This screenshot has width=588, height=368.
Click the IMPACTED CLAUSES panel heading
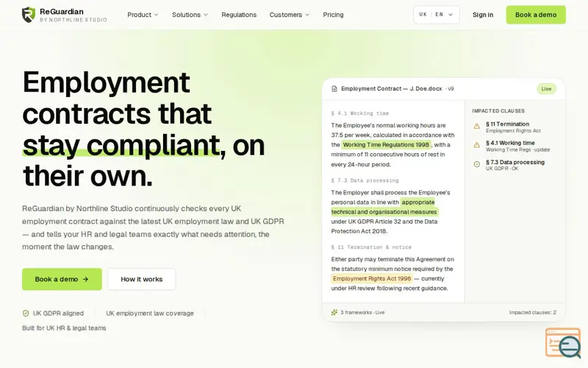tap(498, 111)
